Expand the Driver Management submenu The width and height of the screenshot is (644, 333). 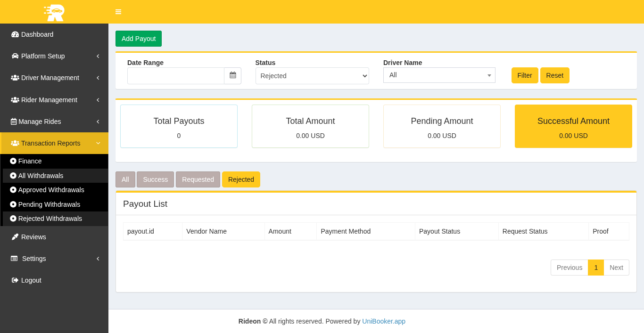coord(54,78)
